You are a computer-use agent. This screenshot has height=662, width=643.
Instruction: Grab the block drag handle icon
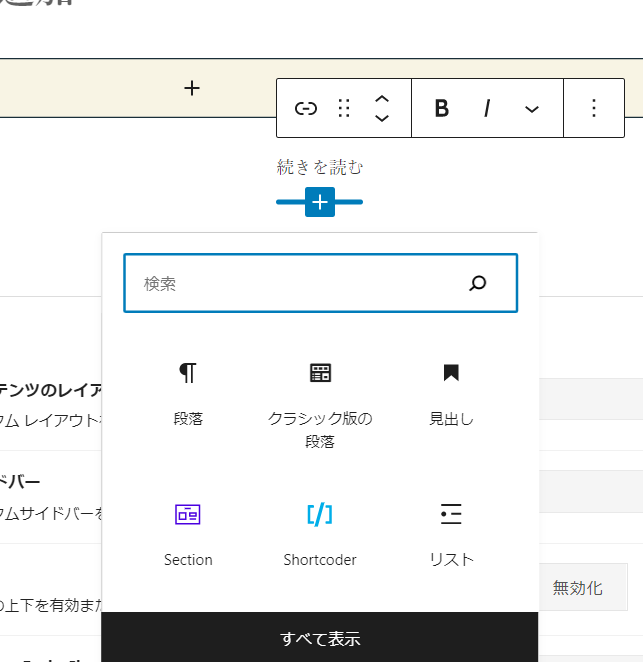344,109
